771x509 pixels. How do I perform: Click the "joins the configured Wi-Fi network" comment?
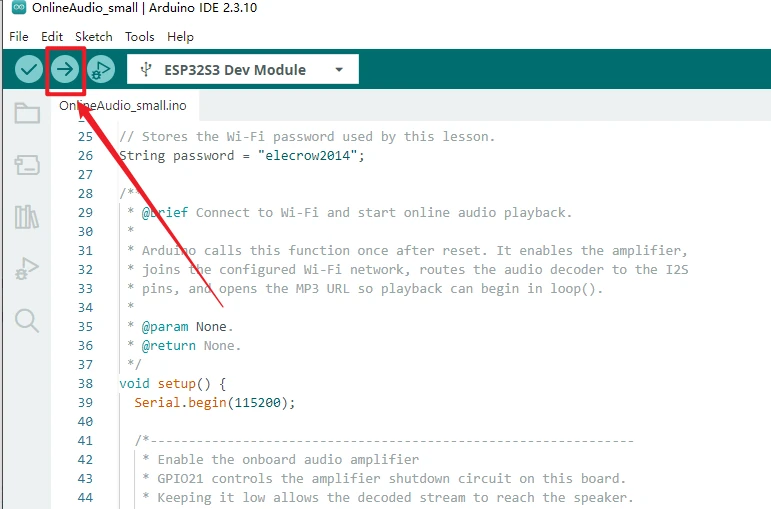coord(408,269)
